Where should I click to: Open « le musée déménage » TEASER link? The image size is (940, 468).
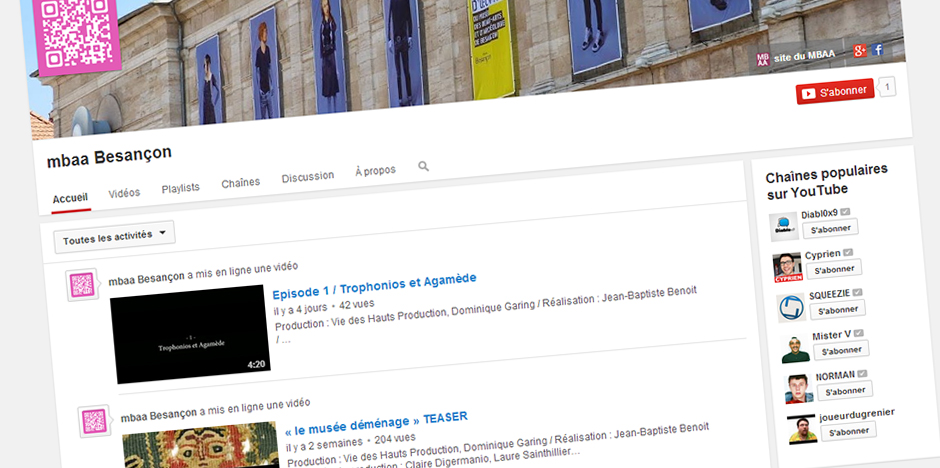click(376, 423)
